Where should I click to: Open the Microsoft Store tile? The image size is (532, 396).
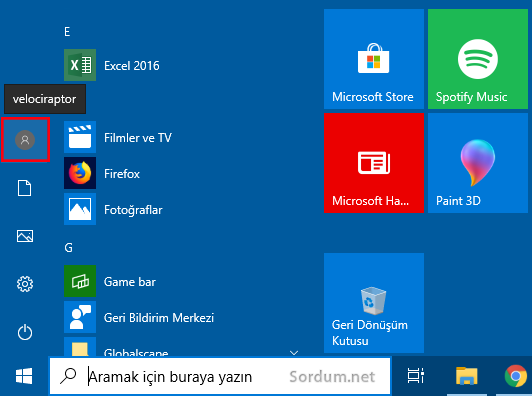pos(374,59)
